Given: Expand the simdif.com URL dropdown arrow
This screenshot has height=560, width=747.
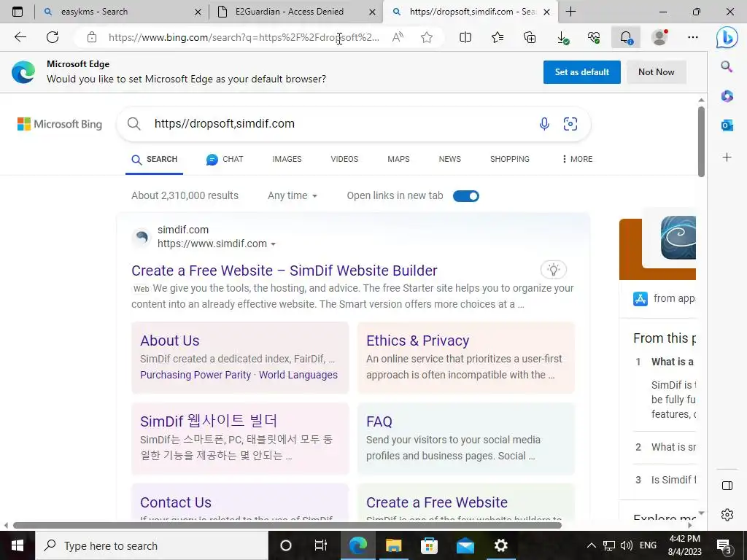Looking at the screenshot, I should [x=273, y=244].
